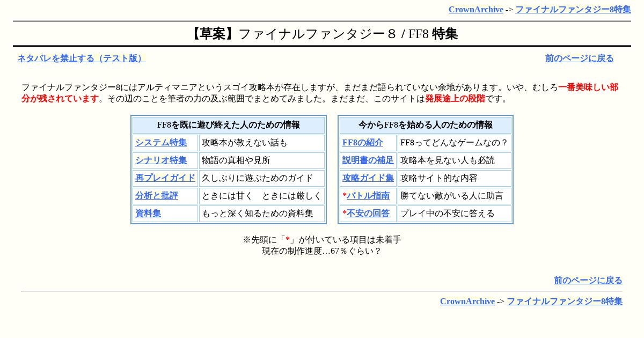Click cell もっと深く知るための資料集
The width and height of the screenshot is (644, 338).
tap(262, 214)
